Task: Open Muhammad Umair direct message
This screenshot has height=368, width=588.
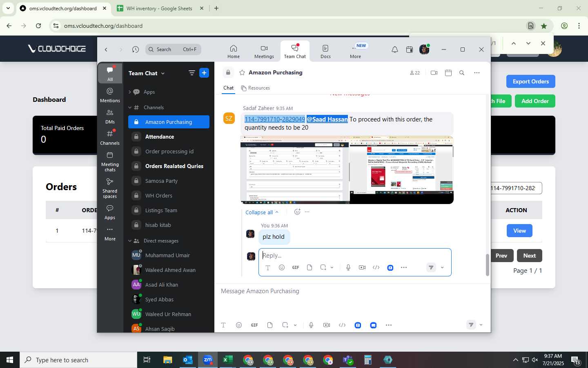Action: [169, 255]
